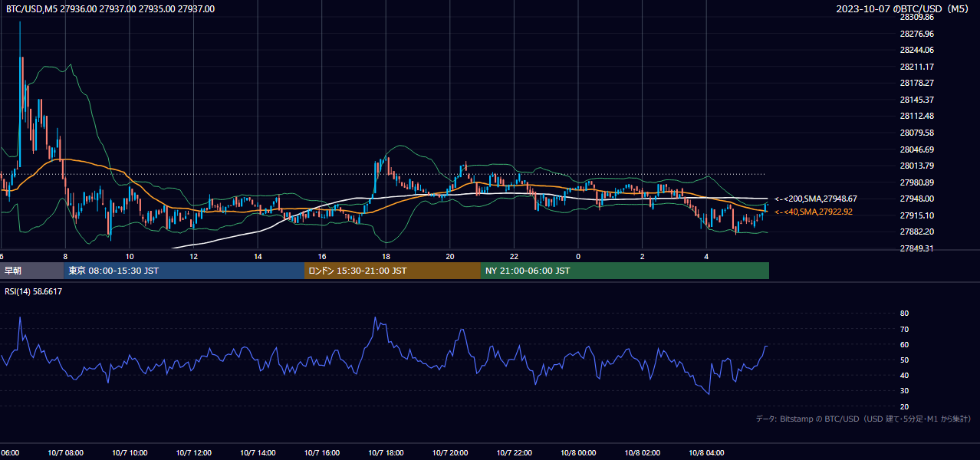Click the RSI level 20 axis label
Screen dimensions: 980x460
[904, 406]
